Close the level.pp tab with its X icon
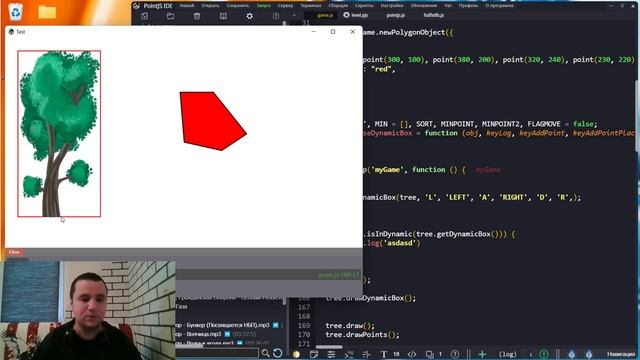 [x=346, y=15]
